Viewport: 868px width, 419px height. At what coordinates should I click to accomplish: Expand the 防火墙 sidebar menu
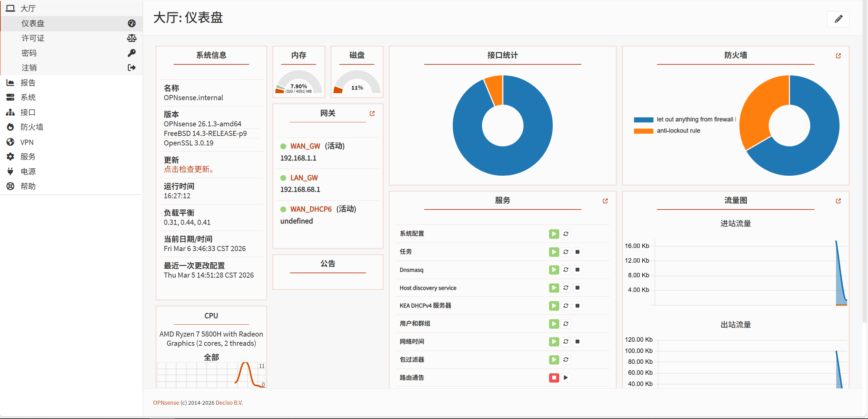click(32, 127)
